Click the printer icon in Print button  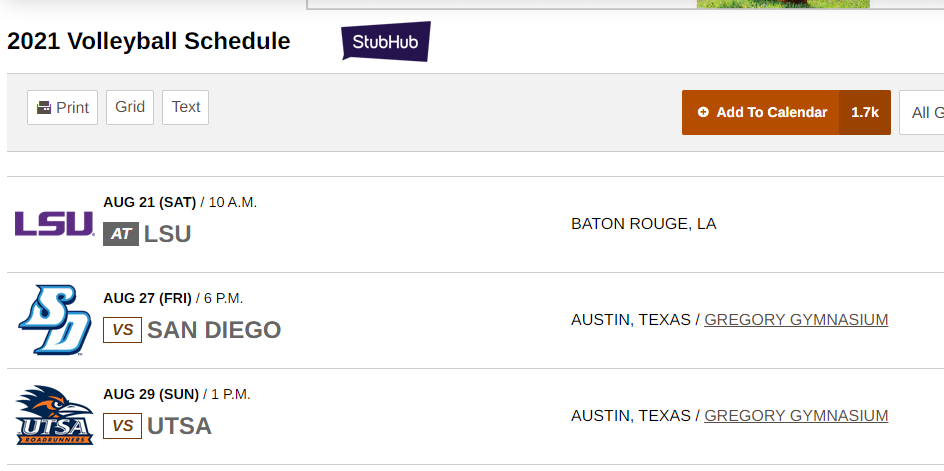pyautogui.click(x=44, y=108)
